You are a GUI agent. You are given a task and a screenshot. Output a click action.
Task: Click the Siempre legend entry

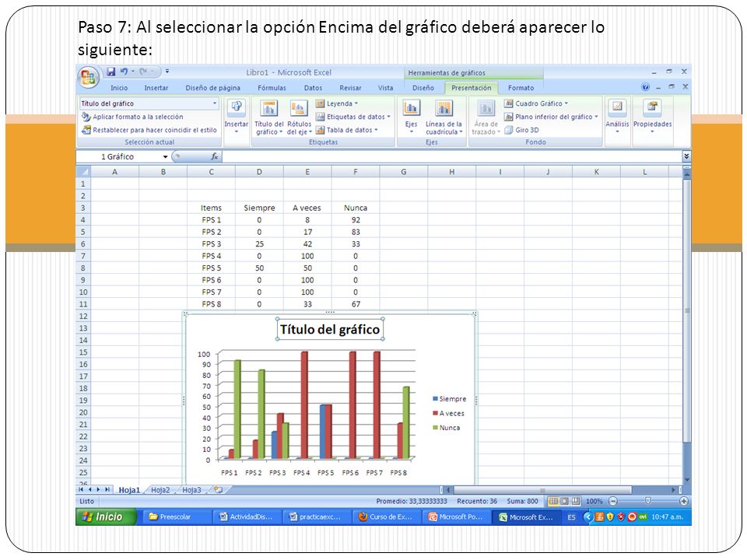click(x=450, y=398)
